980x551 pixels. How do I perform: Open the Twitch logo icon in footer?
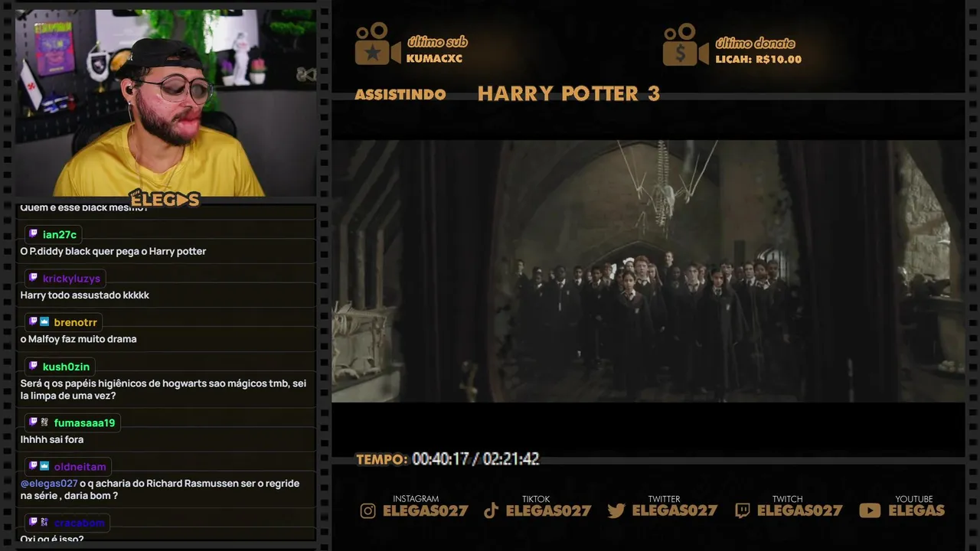pyautogui.click(x=742, y=510)
